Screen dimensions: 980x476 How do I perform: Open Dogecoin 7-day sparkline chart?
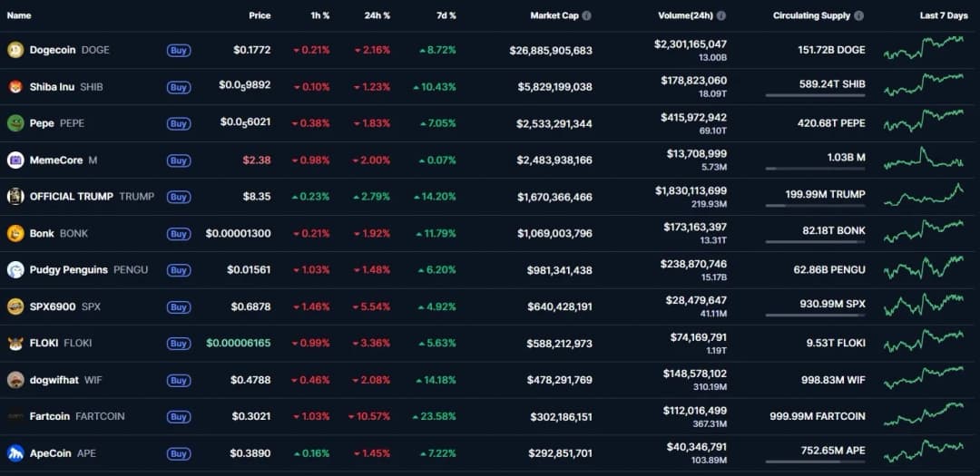924,48
